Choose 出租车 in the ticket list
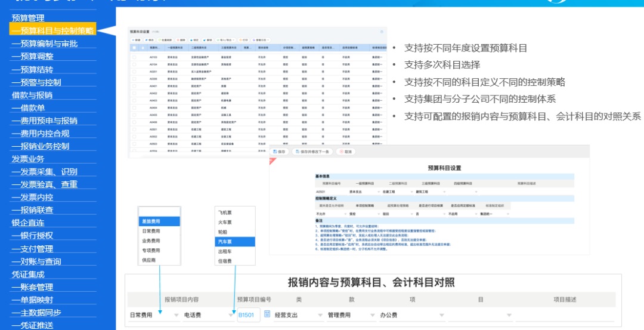 tap(235, 251)
